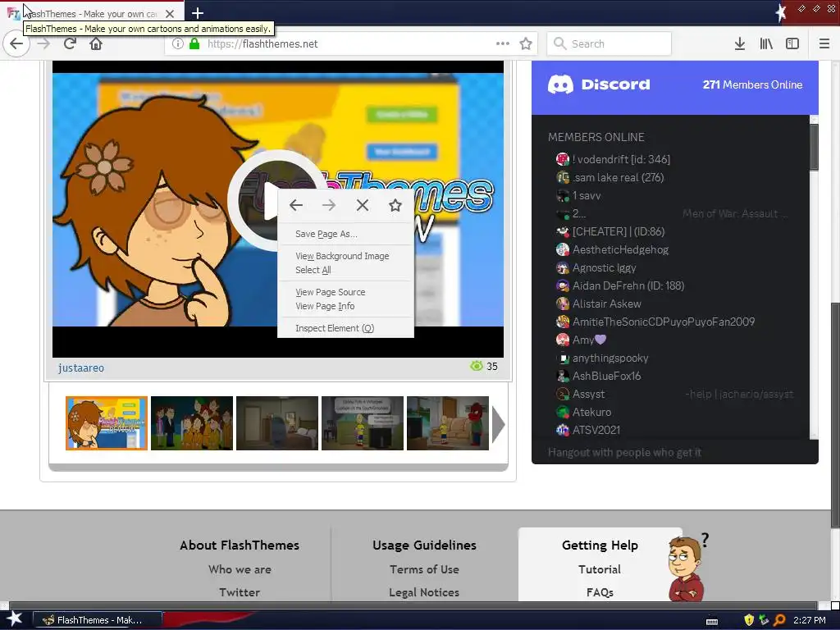Select the FlashThemes Review video thumbnail
Screen dimensions: 840x630
[107, 423]
